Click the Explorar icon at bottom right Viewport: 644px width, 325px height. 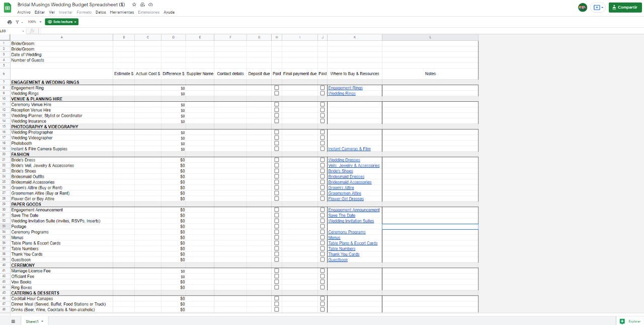pyautogui.click(x=622, y=321)
